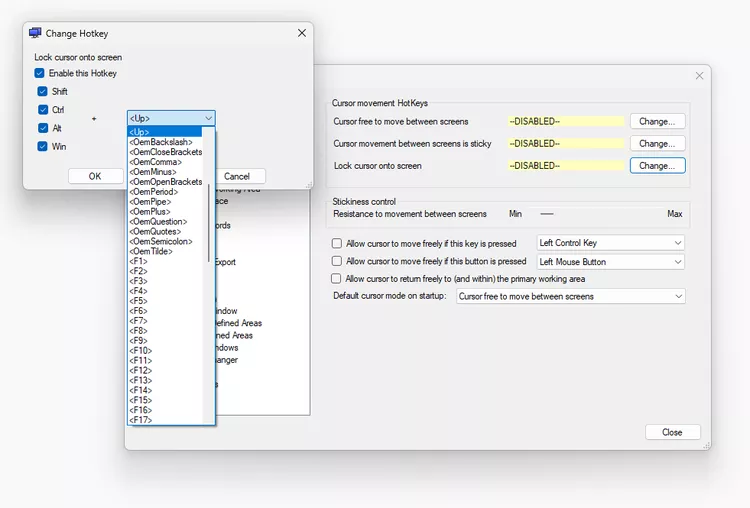750x508 pixels.
Task: Select <OemTilde> in the key list
Action: coord(165,251)
